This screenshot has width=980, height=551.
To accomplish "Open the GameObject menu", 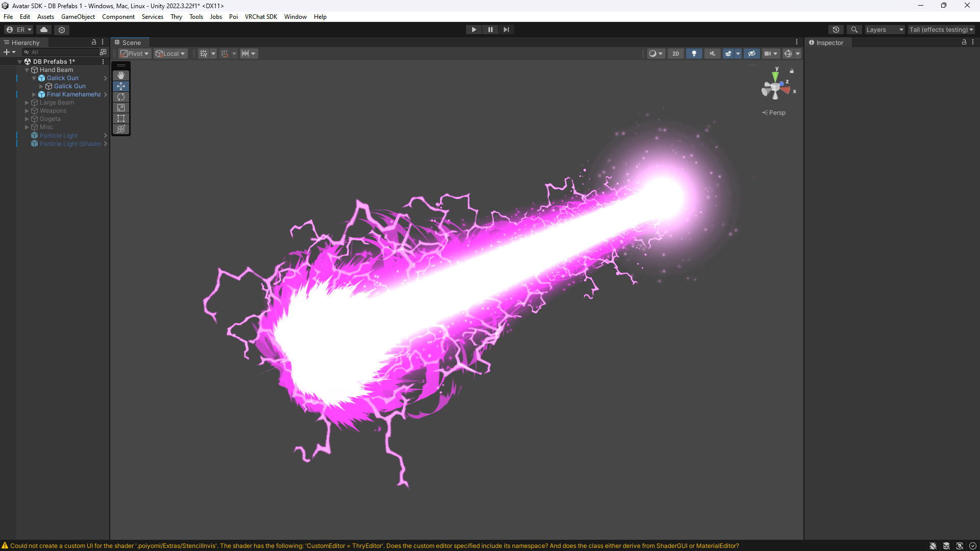I will tap(78, 17).
